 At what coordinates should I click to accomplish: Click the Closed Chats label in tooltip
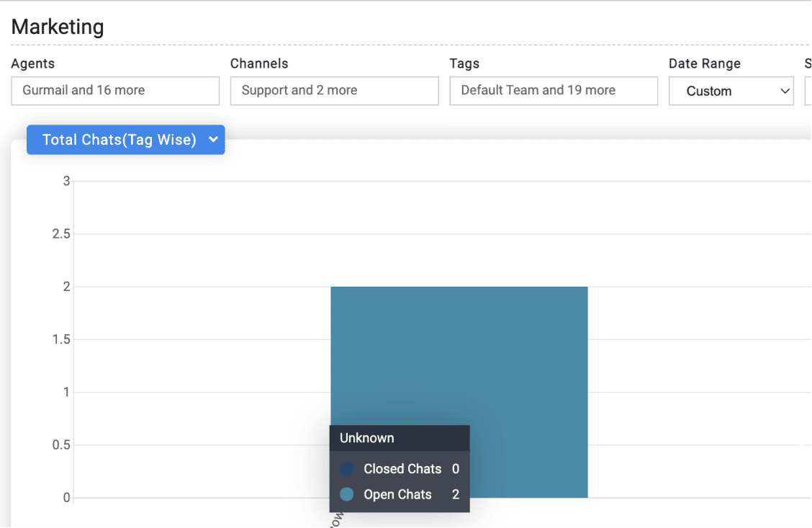click(402, 469)
